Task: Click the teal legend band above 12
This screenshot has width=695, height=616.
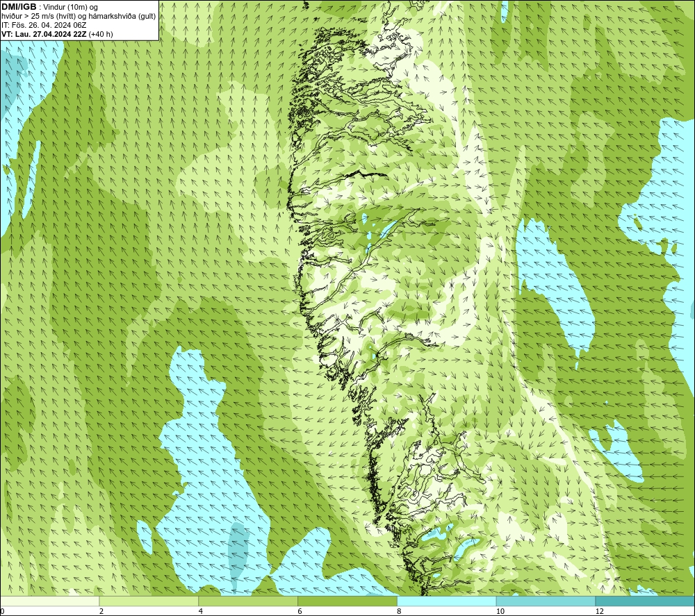Action: coord(646,601)
